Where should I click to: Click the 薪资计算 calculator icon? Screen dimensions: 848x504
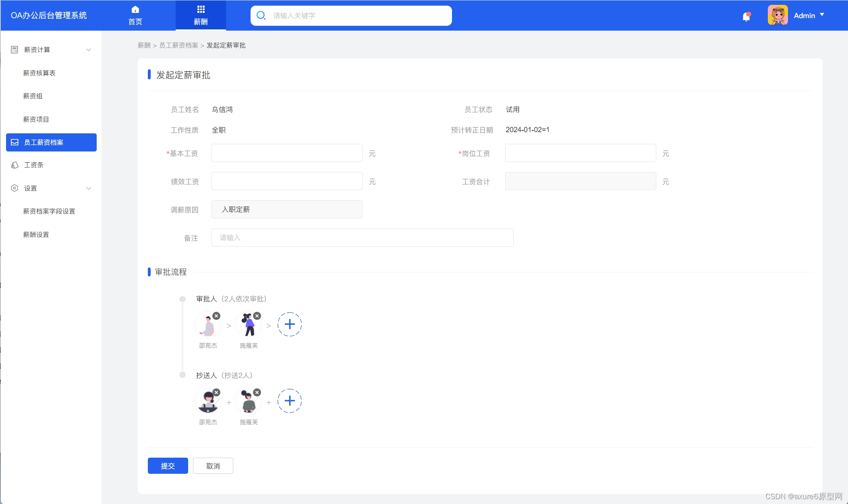(14, 49)
